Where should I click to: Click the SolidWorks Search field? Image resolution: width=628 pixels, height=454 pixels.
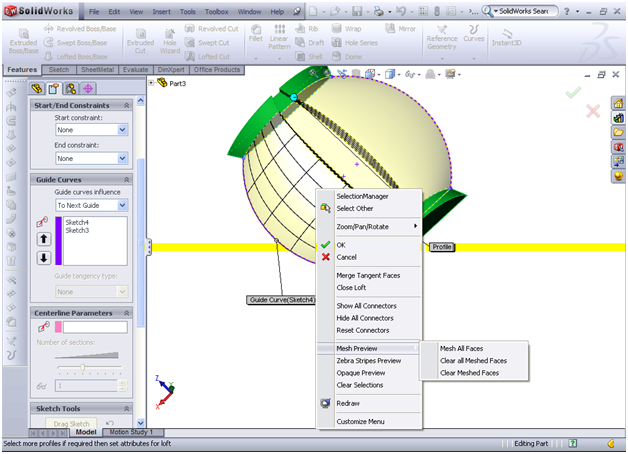click(x=525, y=11)
